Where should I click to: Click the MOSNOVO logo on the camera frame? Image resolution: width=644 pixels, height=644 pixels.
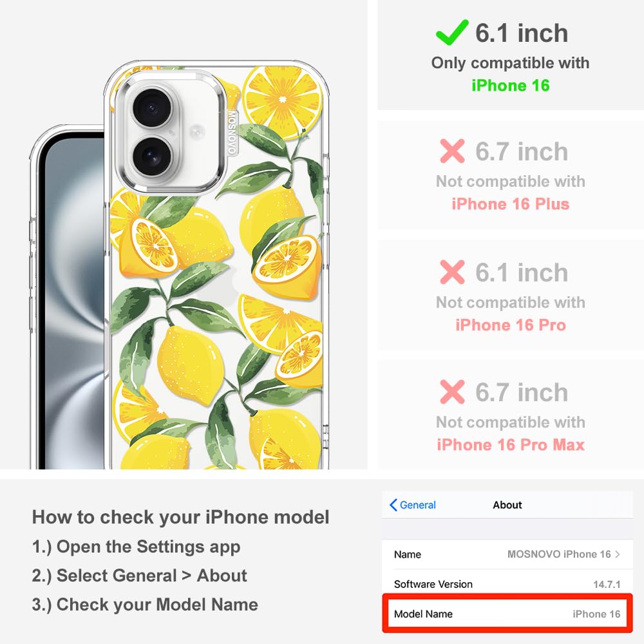point(232,132)
